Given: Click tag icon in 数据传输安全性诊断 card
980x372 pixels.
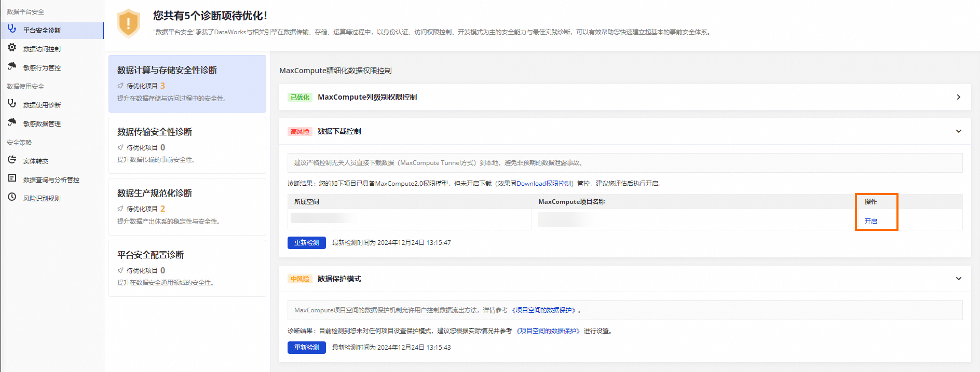Looking at the screenshot, I should 120,148.
